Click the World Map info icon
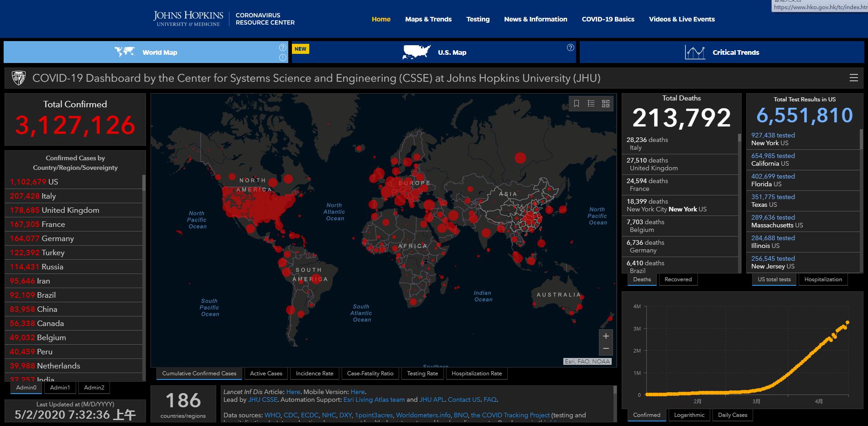 283,58
